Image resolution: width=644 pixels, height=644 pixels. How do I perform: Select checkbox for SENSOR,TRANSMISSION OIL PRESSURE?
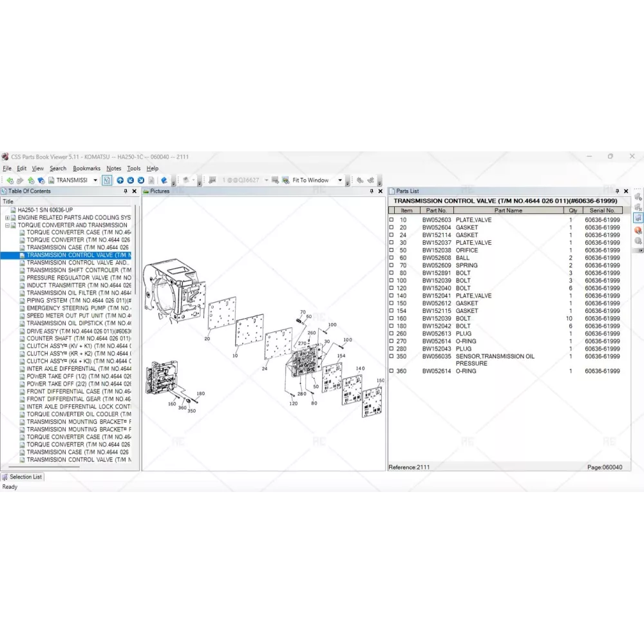click(x=391, y=357)
